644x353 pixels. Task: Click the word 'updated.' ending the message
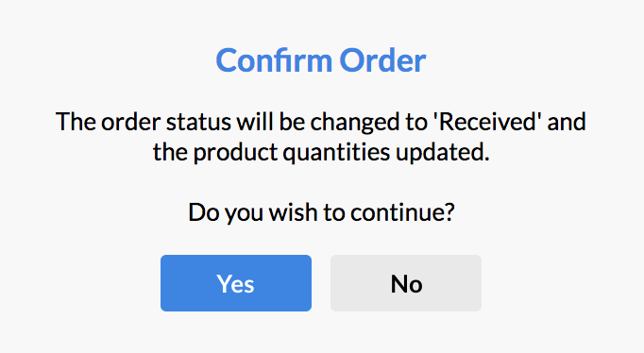(x=443, y=152)
